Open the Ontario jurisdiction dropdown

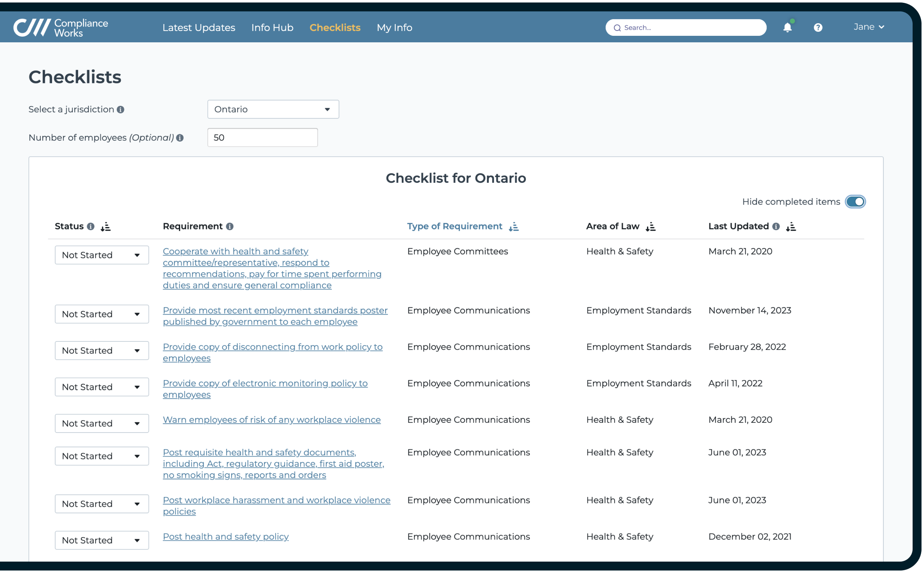tap(273, 109)
